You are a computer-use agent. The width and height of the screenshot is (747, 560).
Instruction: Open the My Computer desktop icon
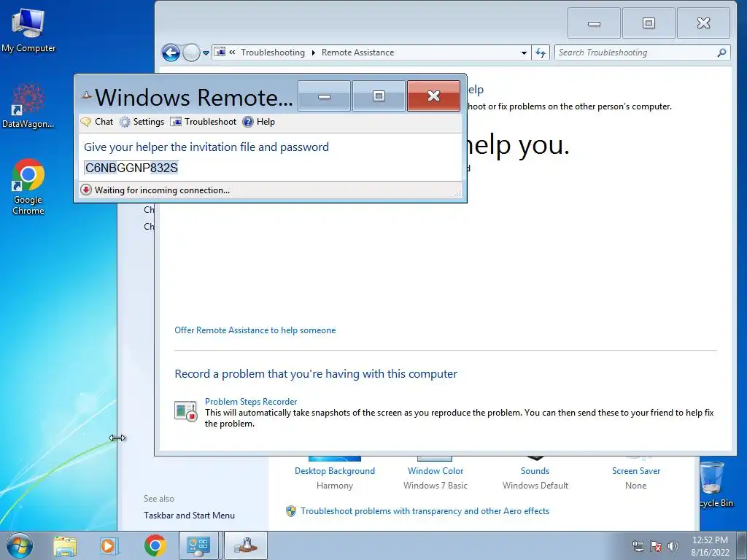[28, 31]
